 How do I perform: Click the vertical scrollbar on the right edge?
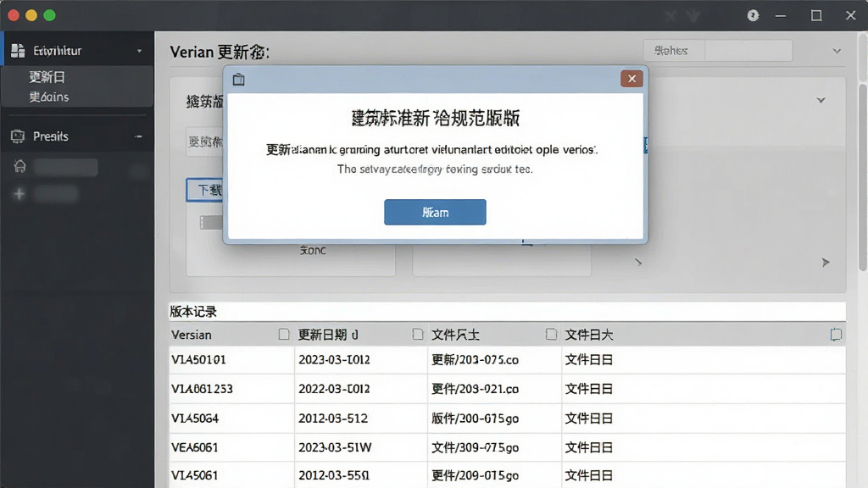point(862,177)
